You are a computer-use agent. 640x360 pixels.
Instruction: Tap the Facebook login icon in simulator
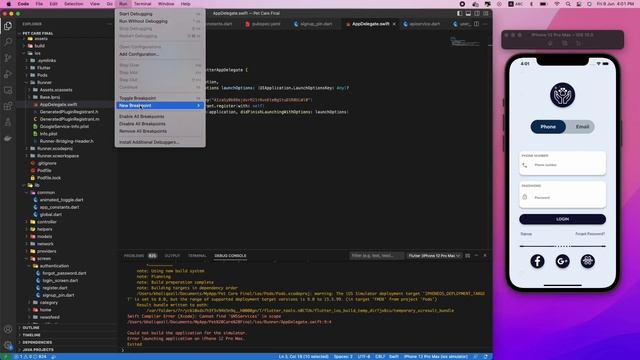click(x=537, y=261)
